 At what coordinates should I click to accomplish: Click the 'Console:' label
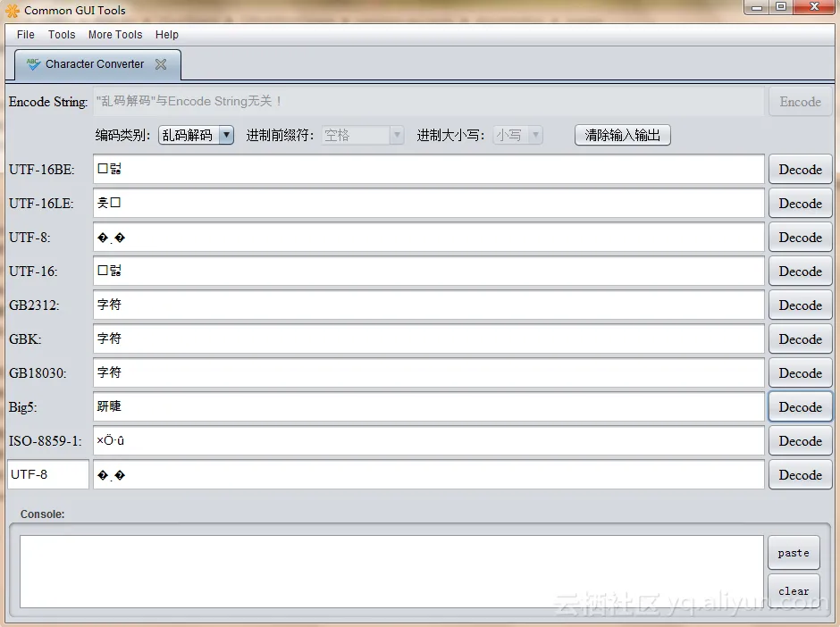click(42, 514)
